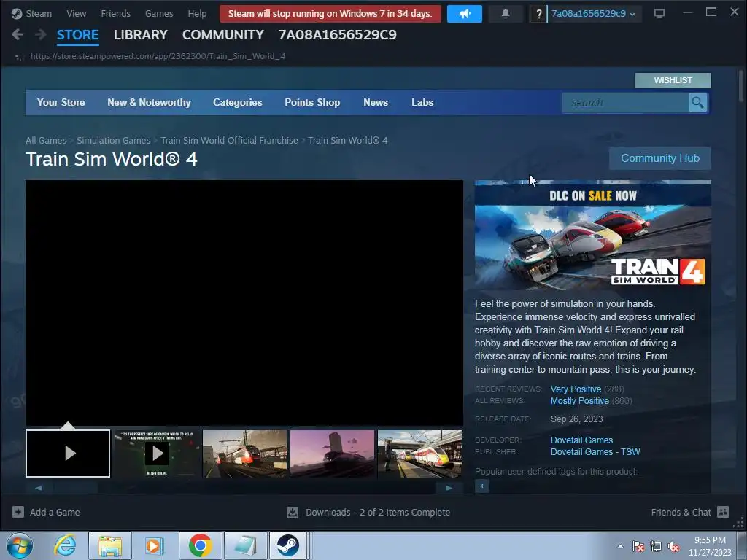This screenshot has width=747, height=560.
Task: Open Windows Media Player taskbar icon
Action: (155, 545)
